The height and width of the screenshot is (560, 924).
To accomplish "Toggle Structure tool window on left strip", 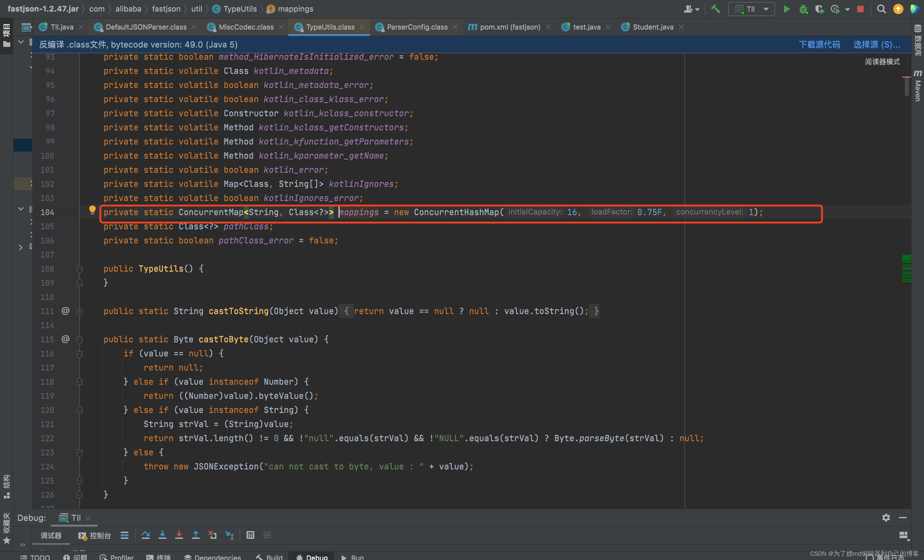I will (6, 486).
